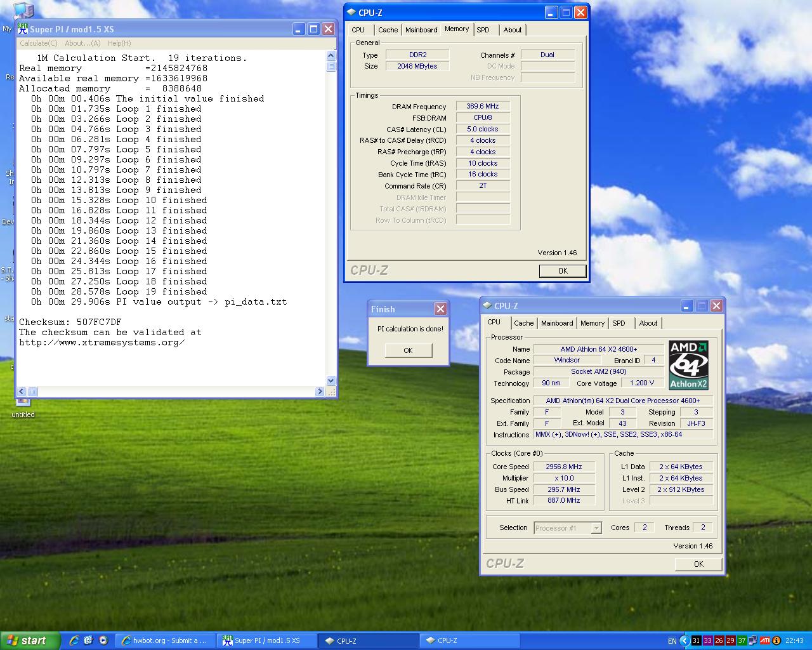Switch to Cache tab in lower CPU-Z window

click(x=523, y=323)
